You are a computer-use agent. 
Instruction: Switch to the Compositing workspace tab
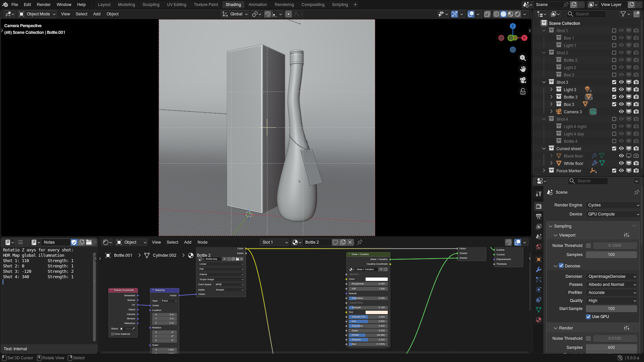313,5
